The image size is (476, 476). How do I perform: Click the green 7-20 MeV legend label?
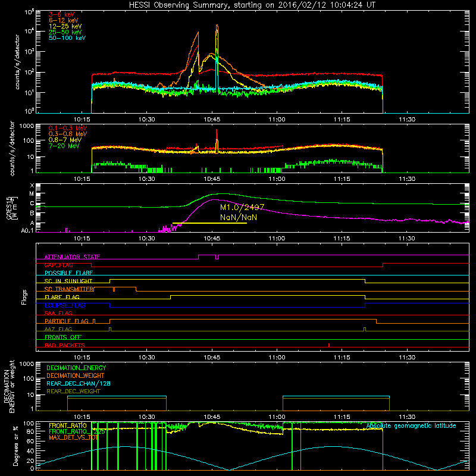pos(64,146)
